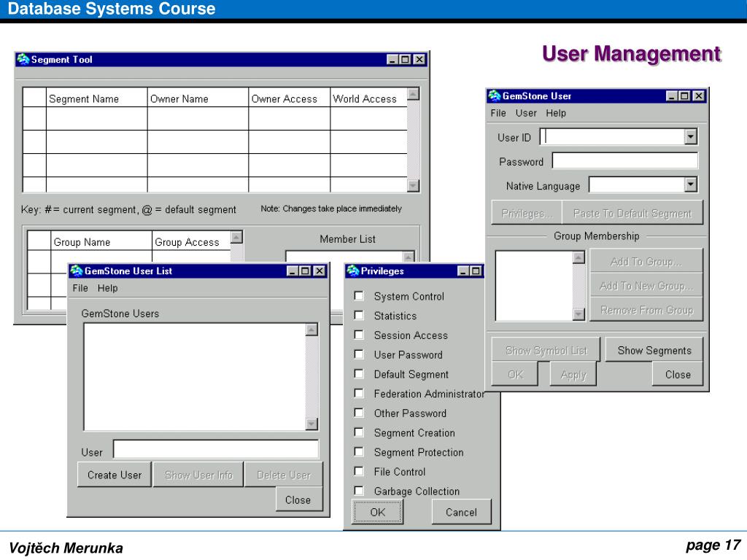Image resolution: width=747 pixels, height=560 pixels.
Task: Click scroll down arrow of segment table
Action: click(x=413, y=185)
